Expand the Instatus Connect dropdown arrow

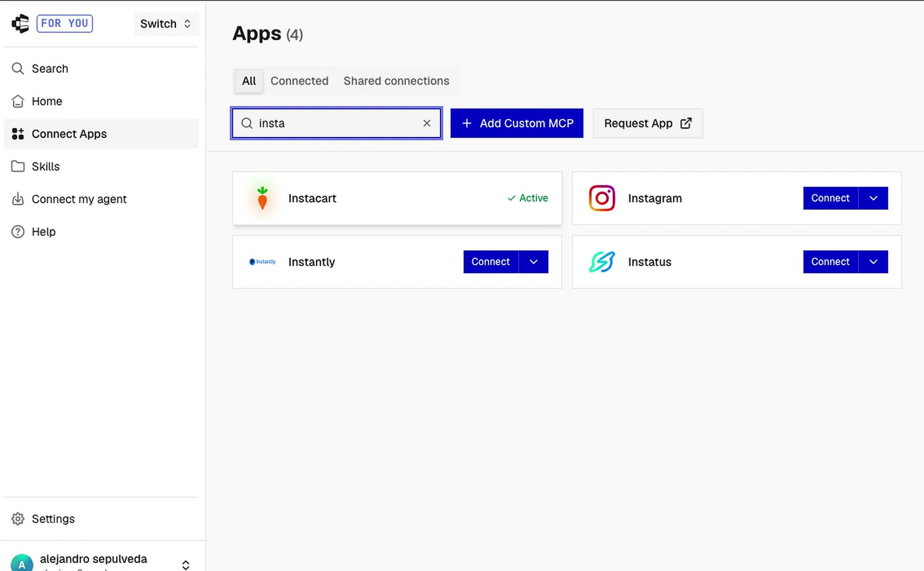[873, 262]
